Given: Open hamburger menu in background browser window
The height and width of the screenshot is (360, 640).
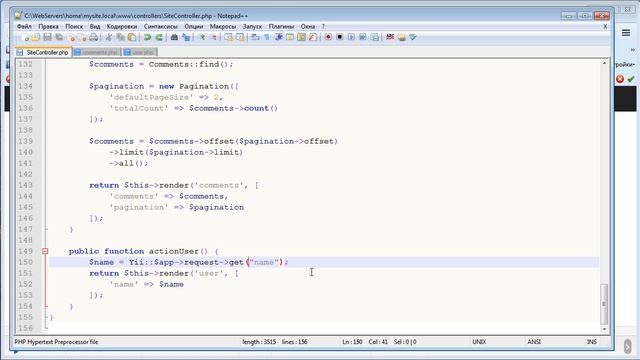Looking at the screenshot, I should coord(626,33).
